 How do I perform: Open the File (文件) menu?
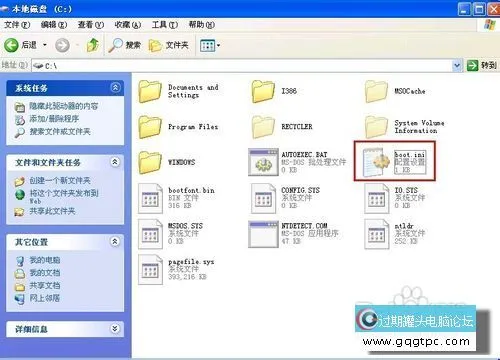(17, 25)
